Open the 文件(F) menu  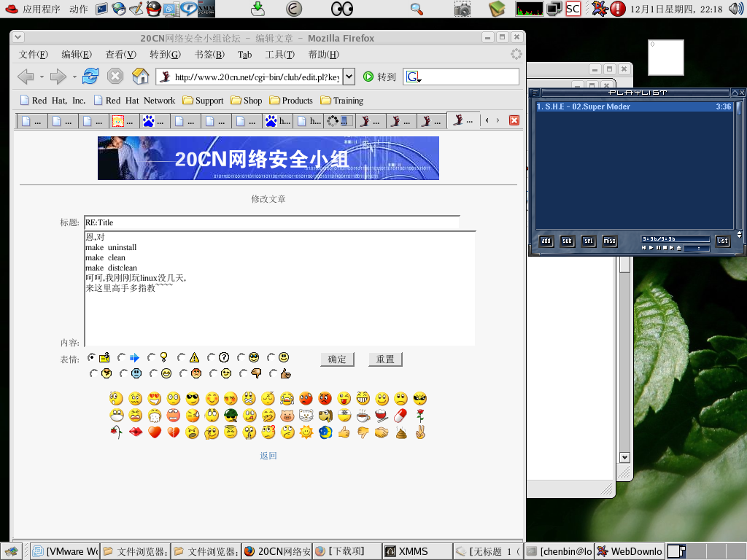(x=34, y=55)
